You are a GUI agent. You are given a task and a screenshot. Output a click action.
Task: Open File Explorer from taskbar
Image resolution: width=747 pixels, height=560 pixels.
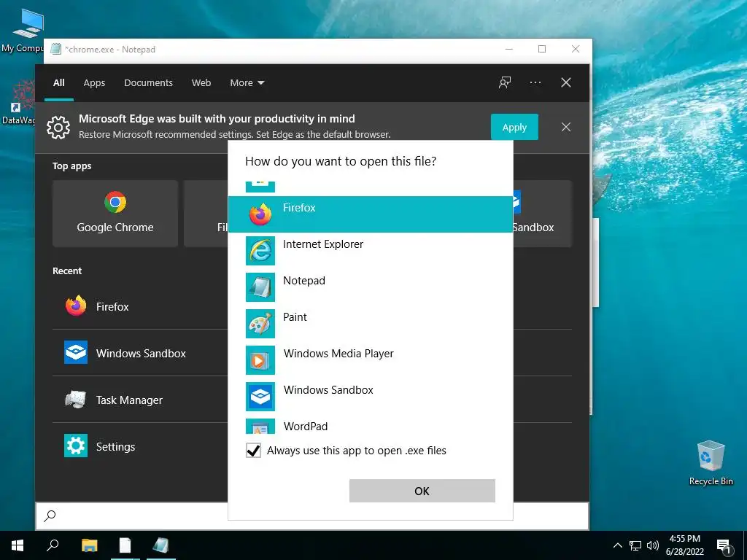click(89, 545)
